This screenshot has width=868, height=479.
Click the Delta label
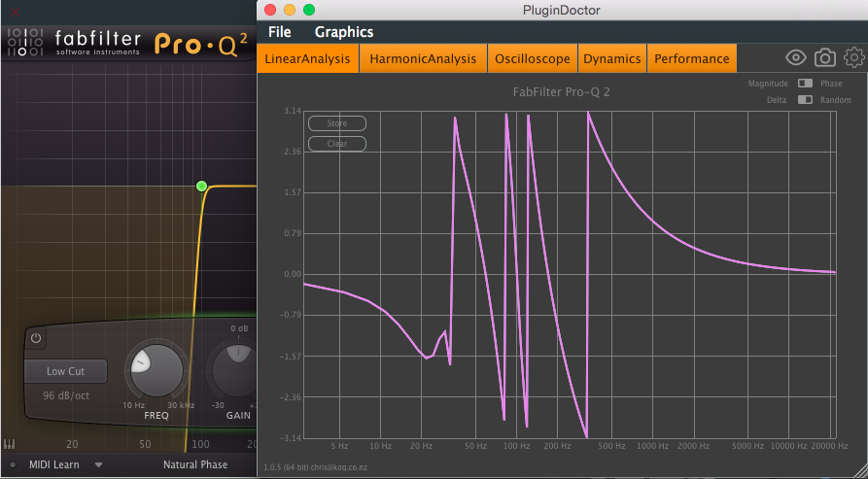click(x=777, y=99)
